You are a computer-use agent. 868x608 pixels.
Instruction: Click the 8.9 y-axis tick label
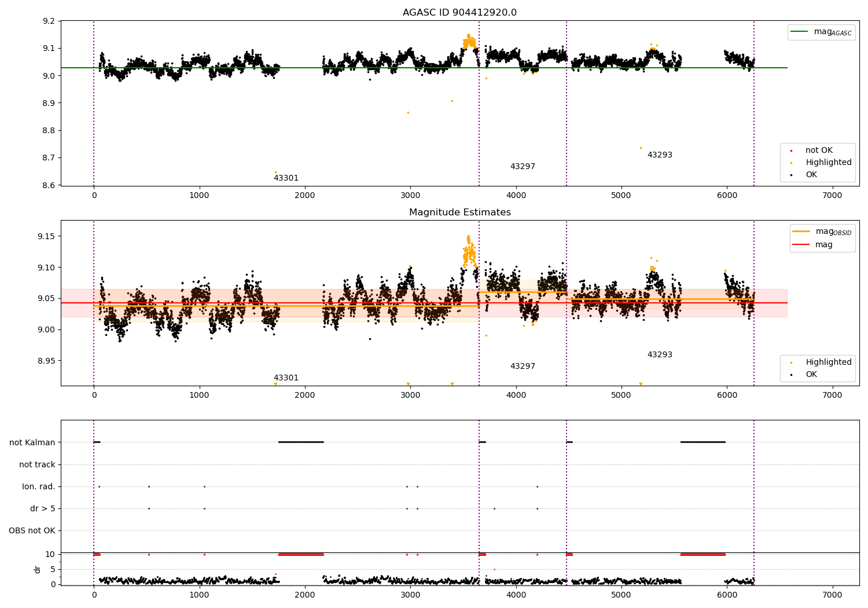(x=49, y=103)
